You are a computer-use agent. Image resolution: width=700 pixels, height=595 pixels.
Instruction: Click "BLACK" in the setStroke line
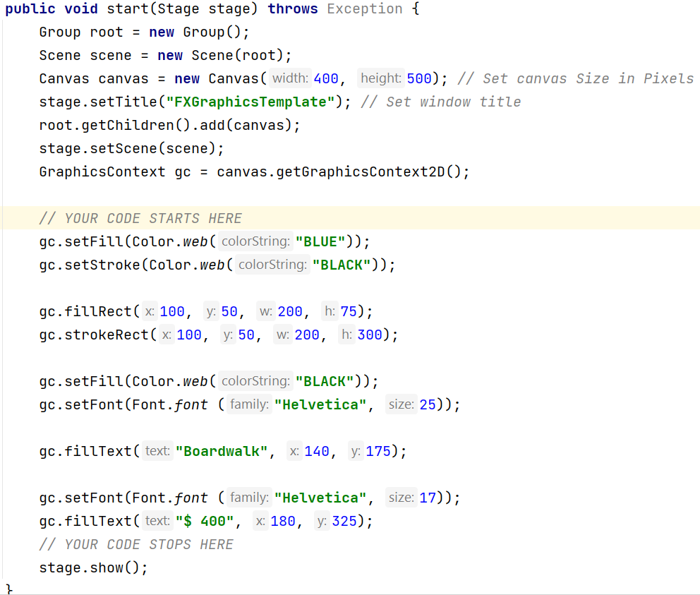pos(342,265)
